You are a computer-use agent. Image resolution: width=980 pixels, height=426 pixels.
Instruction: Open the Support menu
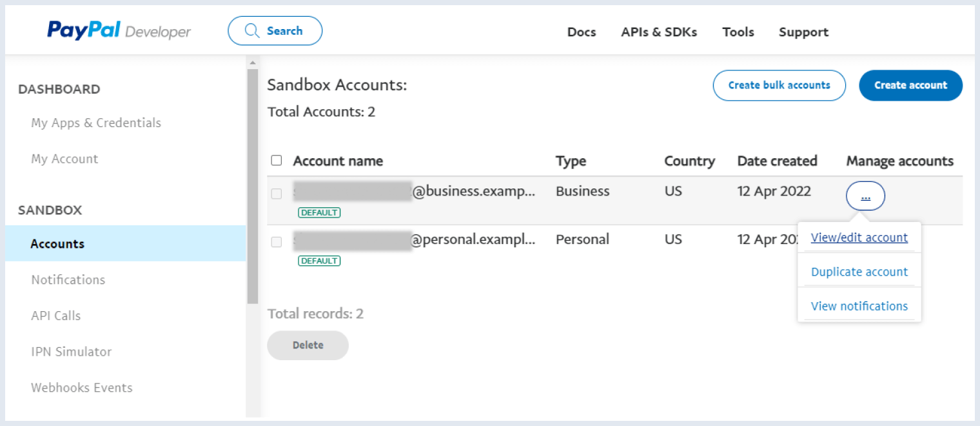(803, 32)
